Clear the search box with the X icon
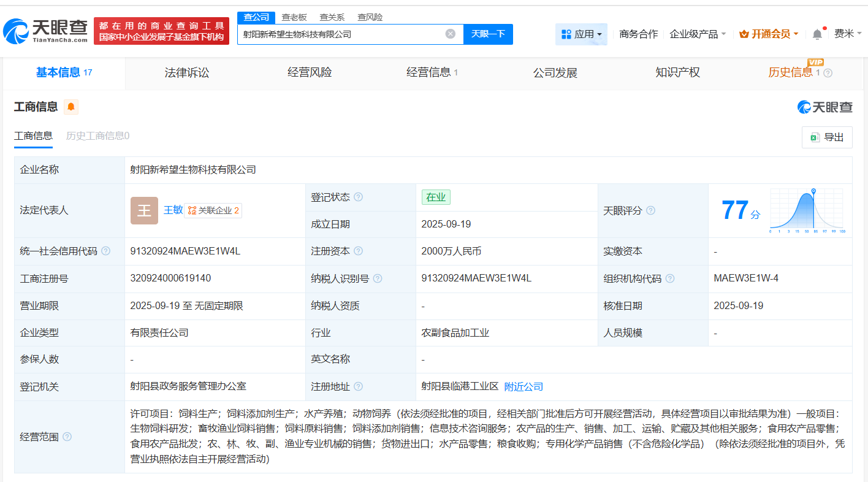 [450, 34]
